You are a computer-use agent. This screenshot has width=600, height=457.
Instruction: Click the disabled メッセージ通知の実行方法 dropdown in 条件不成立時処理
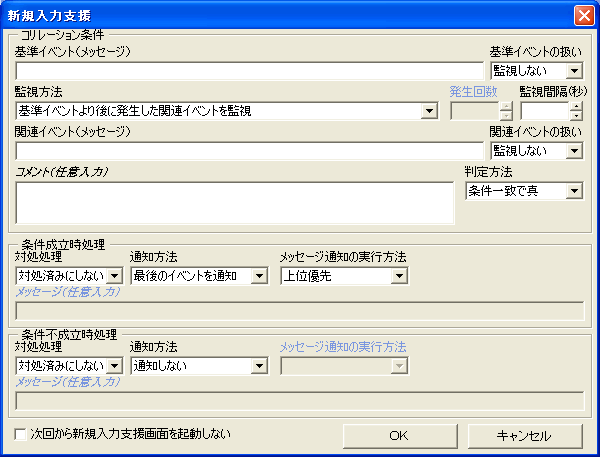344,366
